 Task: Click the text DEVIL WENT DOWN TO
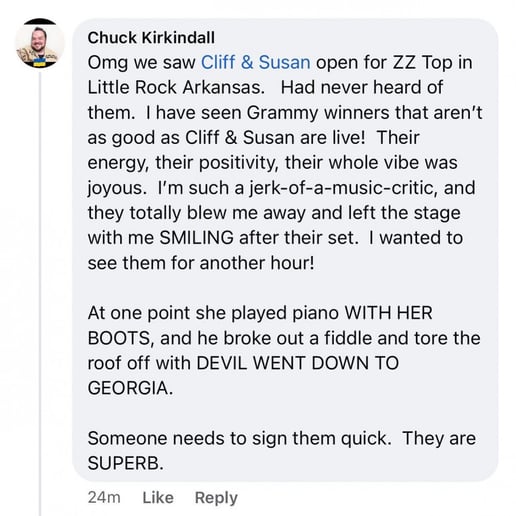point(298,363)
